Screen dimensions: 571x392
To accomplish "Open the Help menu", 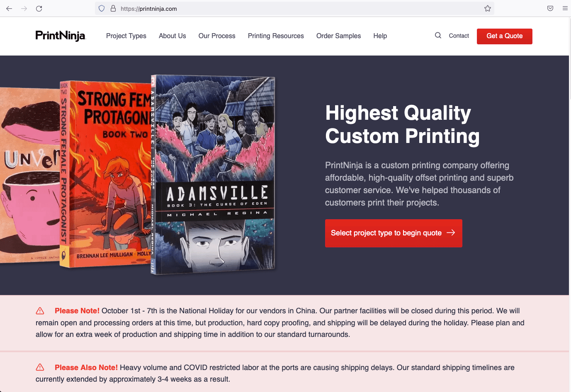I will [380, 36].
